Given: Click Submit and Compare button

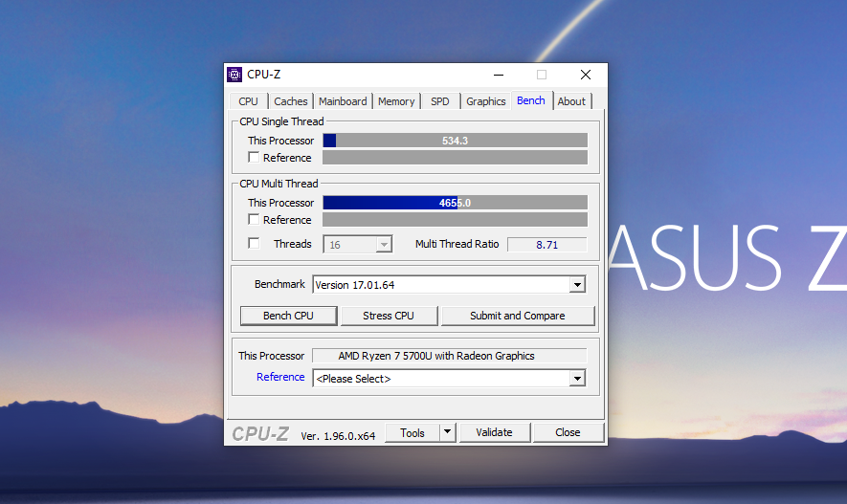Looking at the screenshot, I should click(518, 316).
